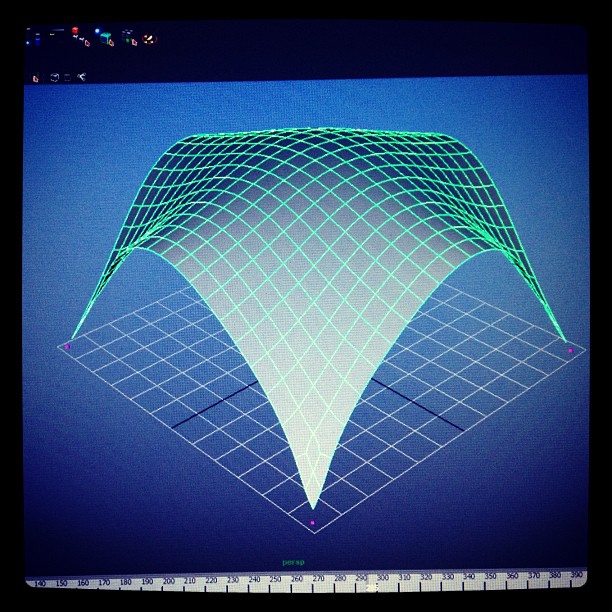Click the wireframe cube icon in panel toolbar
The width and height of the screenshot is (612, 612).
coord(54,77)
